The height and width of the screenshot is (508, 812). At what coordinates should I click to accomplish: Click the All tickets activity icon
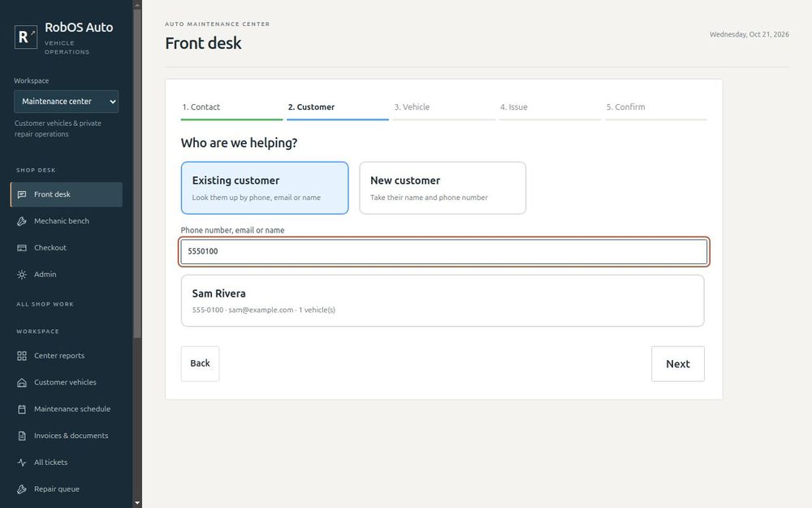(x=22, y=462)
